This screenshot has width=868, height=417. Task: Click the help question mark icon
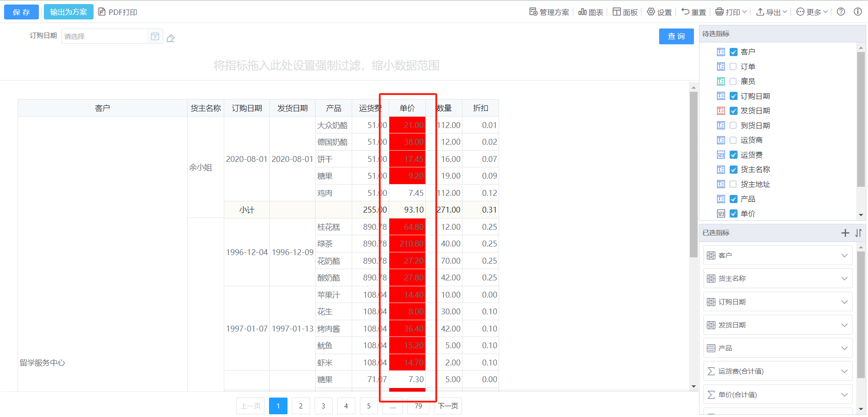click(x=841, y=12)
